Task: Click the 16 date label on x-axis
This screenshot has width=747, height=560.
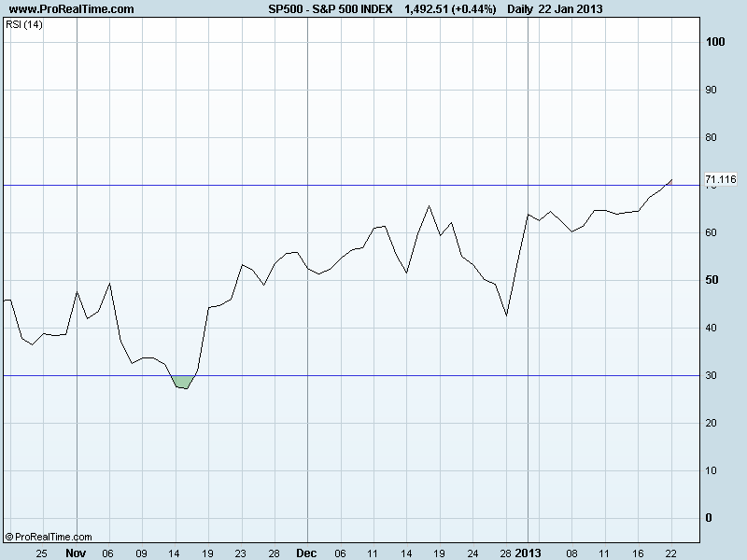Action: pyautogui.click(x=638, y=553)
